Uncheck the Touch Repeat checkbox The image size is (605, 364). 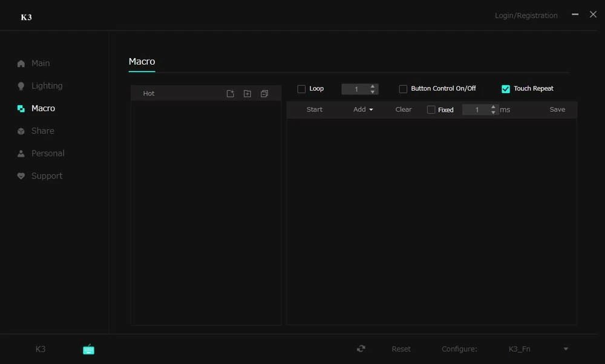(506, 89)
